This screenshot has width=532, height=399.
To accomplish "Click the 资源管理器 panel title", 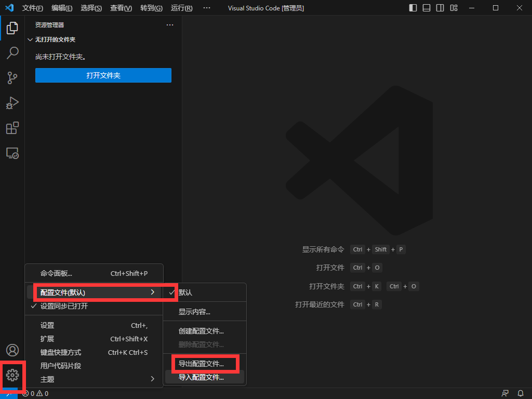I will [49, 25].
